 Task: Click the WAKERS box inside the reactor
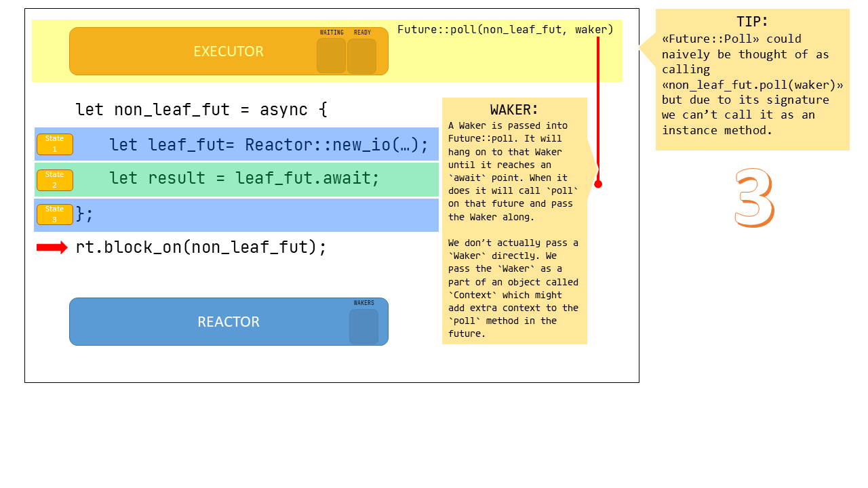pyautogui.click(x=363, y=327)
